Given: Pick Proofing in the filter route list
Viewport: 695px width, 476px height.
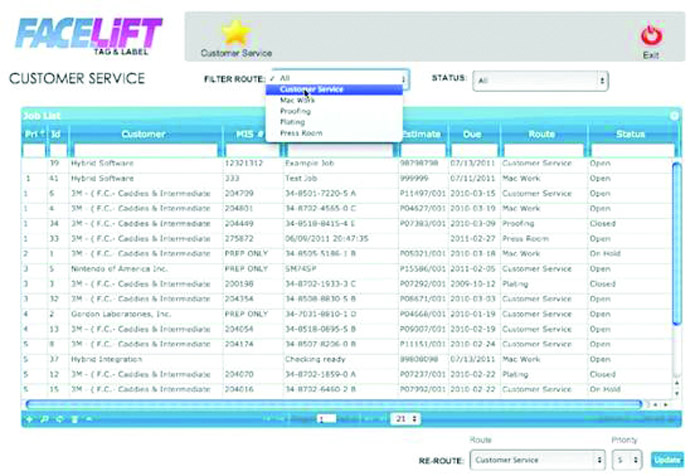Looking at the screenshot, I should point(296,111).
